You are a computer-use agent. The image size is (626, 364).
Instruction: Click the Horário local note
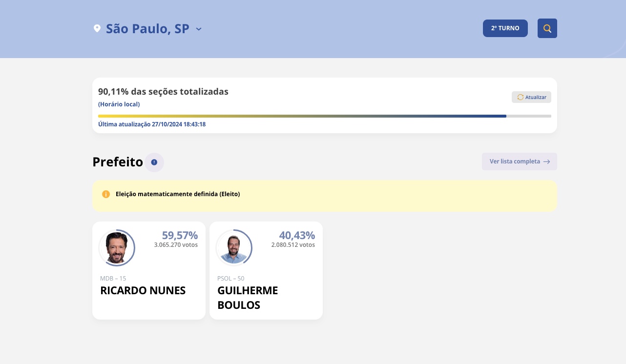coord(119,104)
